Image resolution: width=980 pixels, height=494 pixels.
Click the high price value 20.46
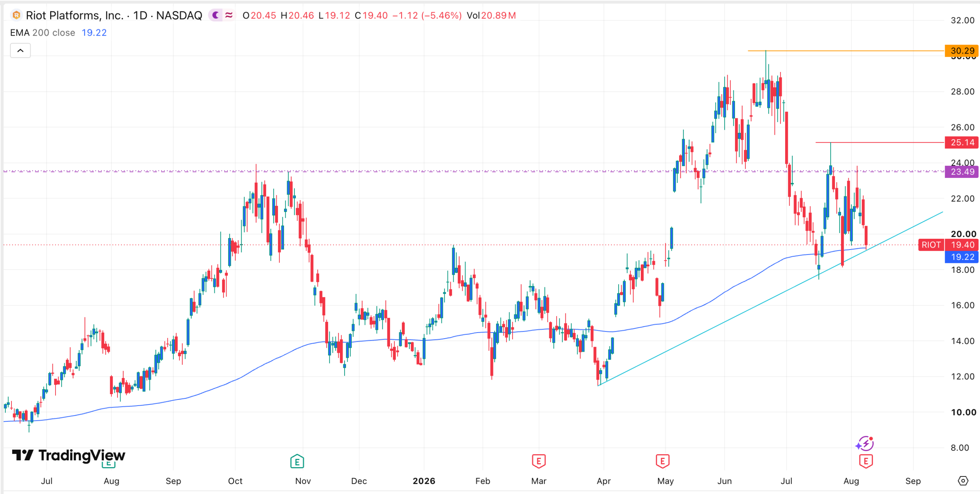pyautogui.click(x=301, y=15)
